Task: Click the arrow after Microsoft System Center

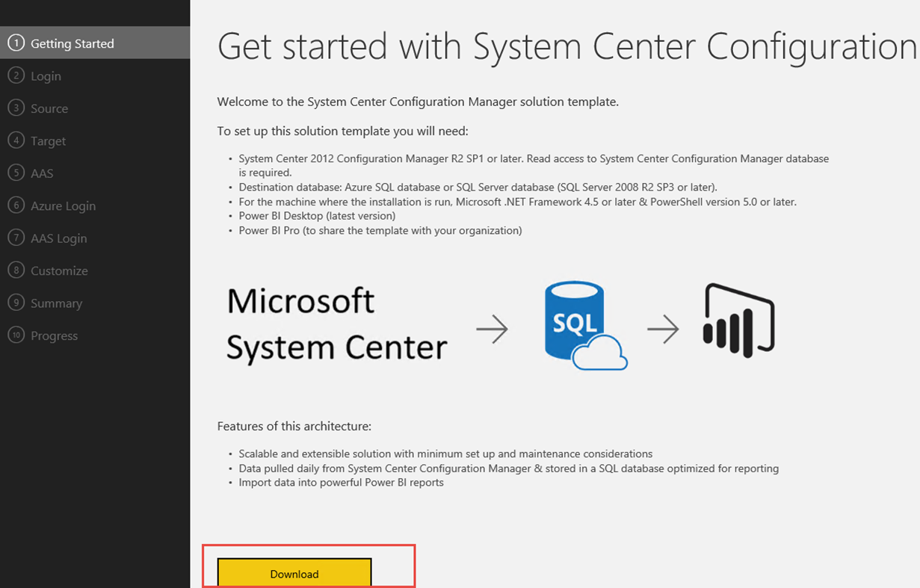Action: click(492, 329)
